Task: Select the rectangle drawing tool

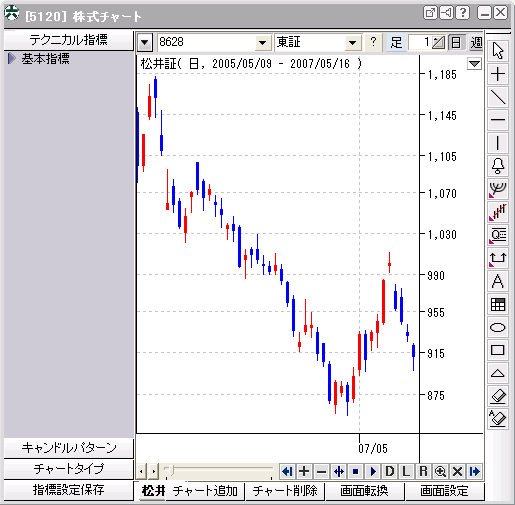Action: (498, 350)
